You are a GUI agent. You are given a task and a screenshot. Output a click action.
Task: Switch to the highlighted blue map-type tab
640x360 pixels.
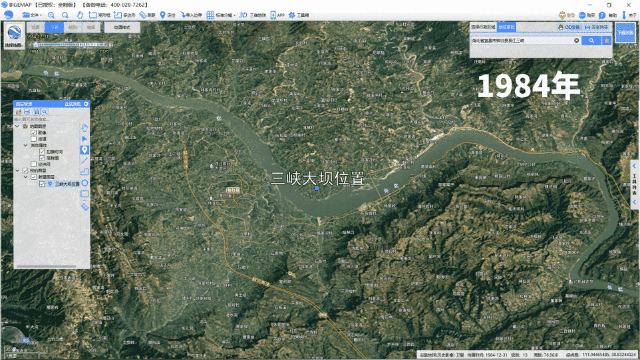[54, 27]
